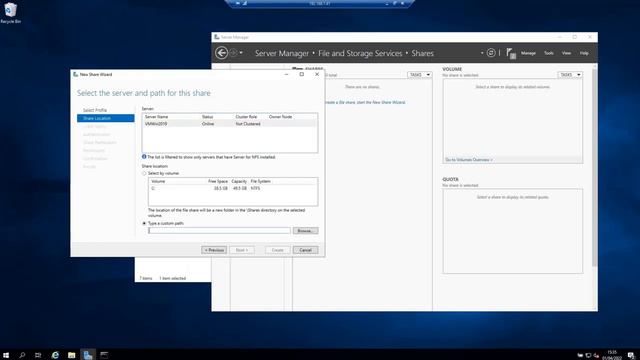
Task: Select the C: volume row
Action: point(233,188)
